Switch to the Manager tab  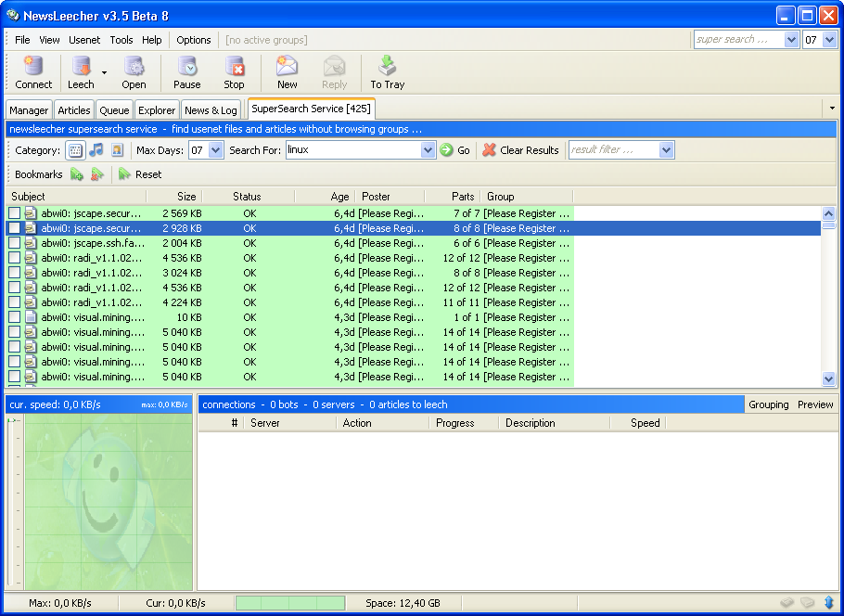point(29,109)
